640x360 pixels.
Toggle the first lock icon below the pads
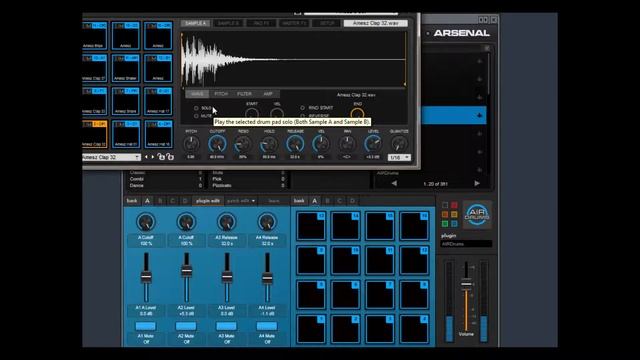tap(161, 157)
